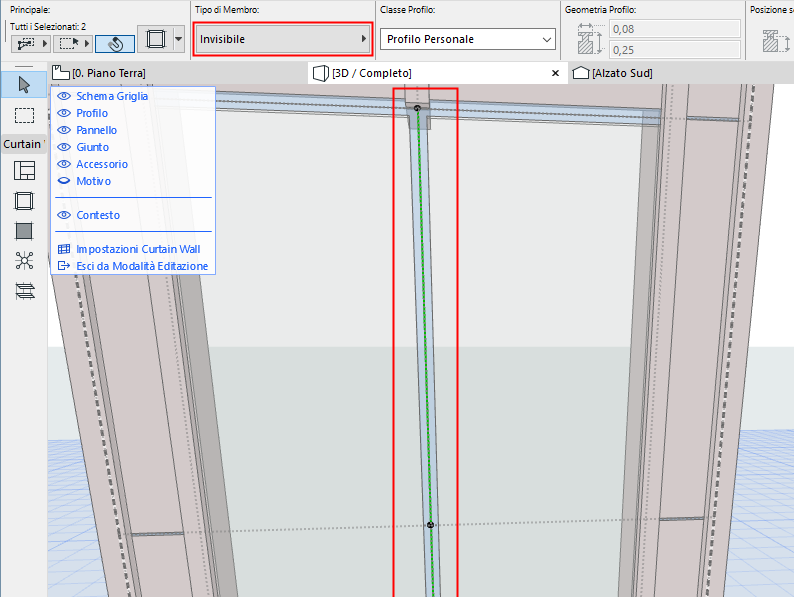Expand the Classe Profilo combo box
This screenshot has height=597, width=794.
click(x=467, y=39)
